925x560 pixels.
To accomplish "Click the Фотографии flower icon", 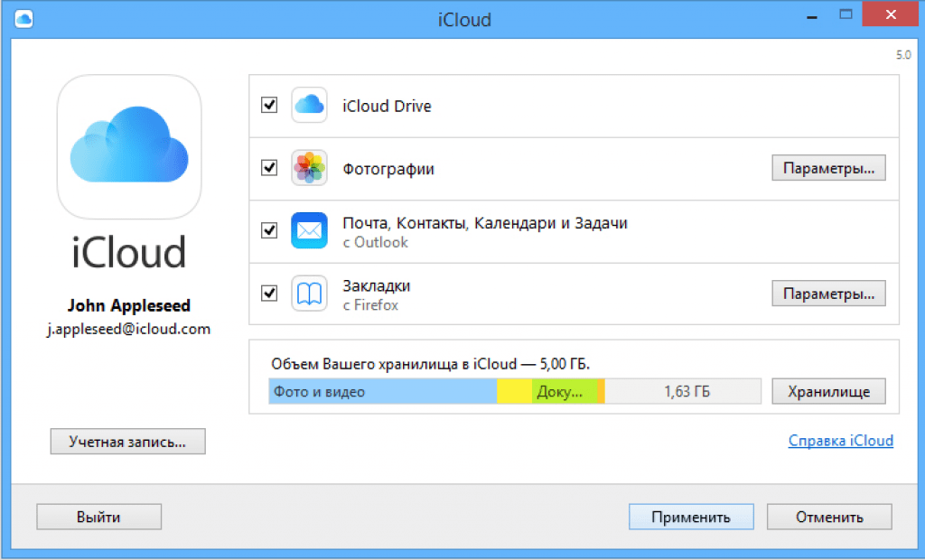I will pos(309,168).
